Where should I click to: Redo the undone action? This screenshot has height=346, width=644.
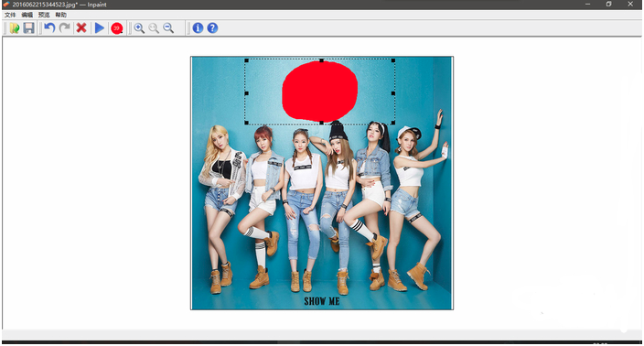[64, 28]
